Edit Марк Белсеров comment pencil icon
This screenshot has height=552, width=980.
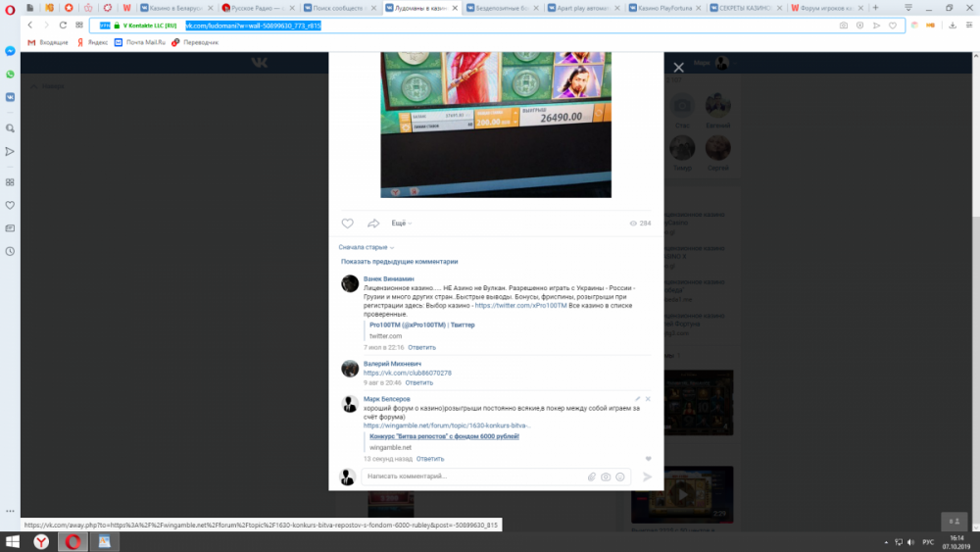tap(638, 399)
